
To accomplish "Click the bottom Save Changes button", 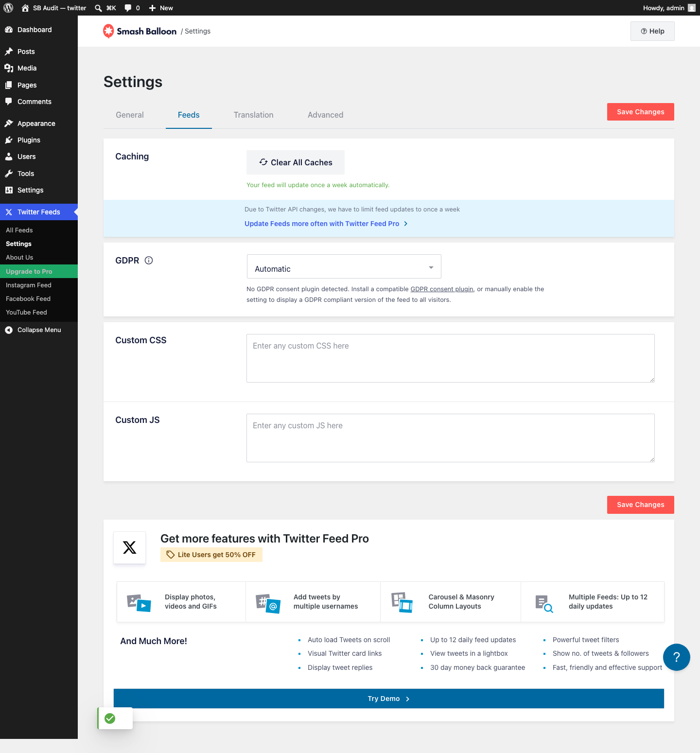I will [x=641, y=505].
